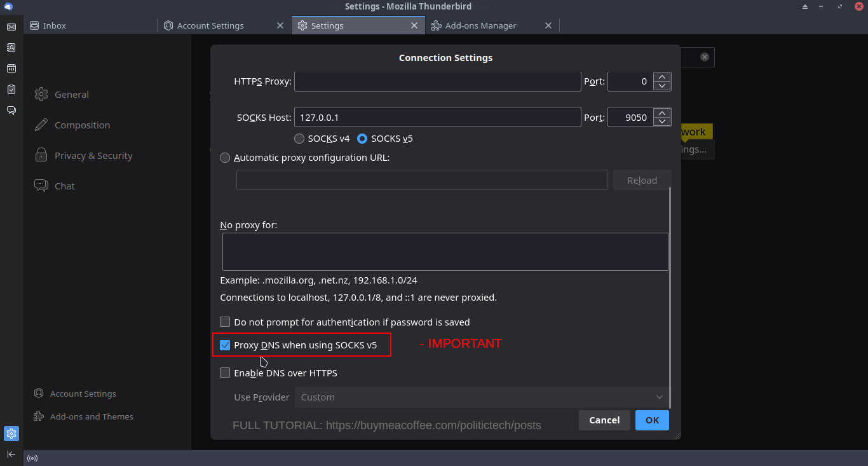Decrease the HTTPS Proxy port value
The width and height of the screenshot is (868, 466).
(662, 86)
